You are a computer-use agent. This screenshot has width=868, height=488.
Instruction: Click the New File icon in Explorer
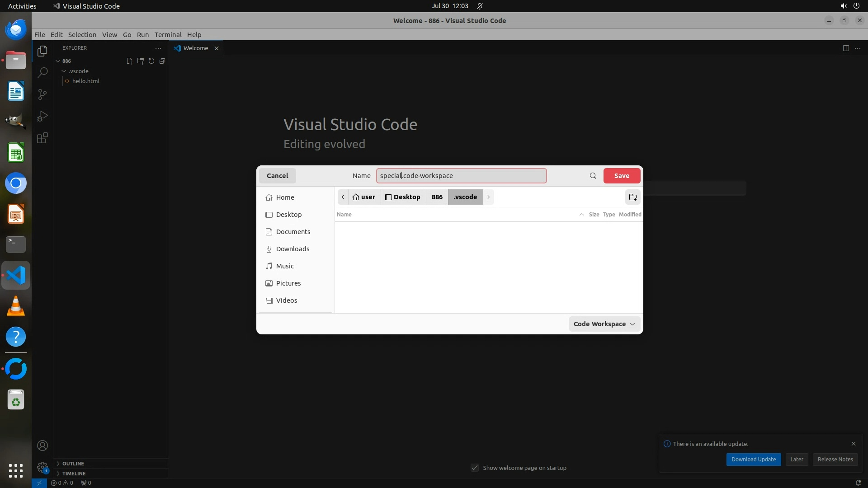click(130, 61)
